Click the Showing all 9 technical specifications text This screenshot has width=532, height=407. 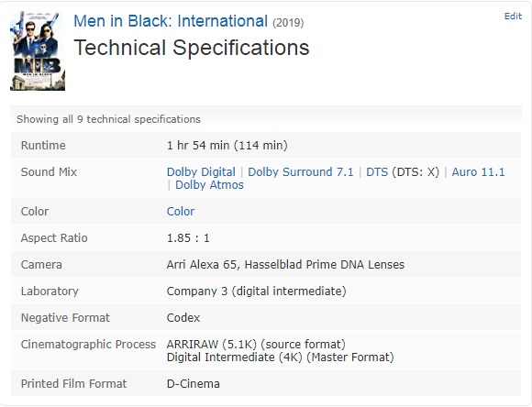pyautogui.click(x=108, y=119)
